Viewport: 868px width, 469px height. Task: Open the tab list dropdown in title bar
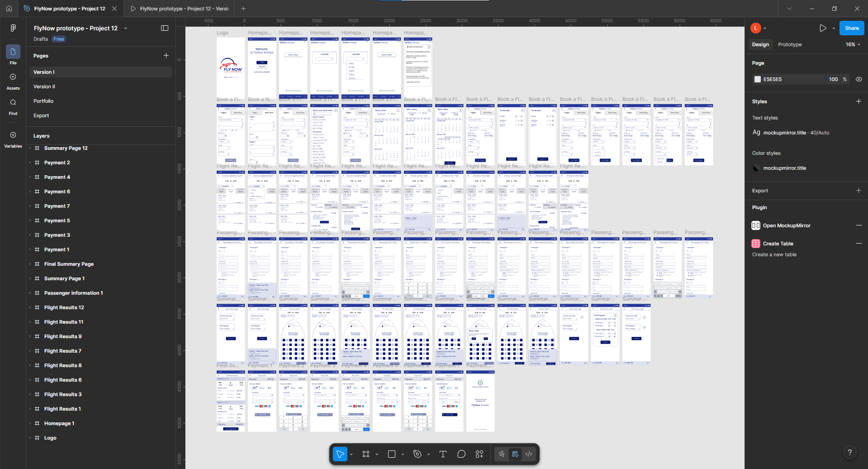tap(789, 9)
